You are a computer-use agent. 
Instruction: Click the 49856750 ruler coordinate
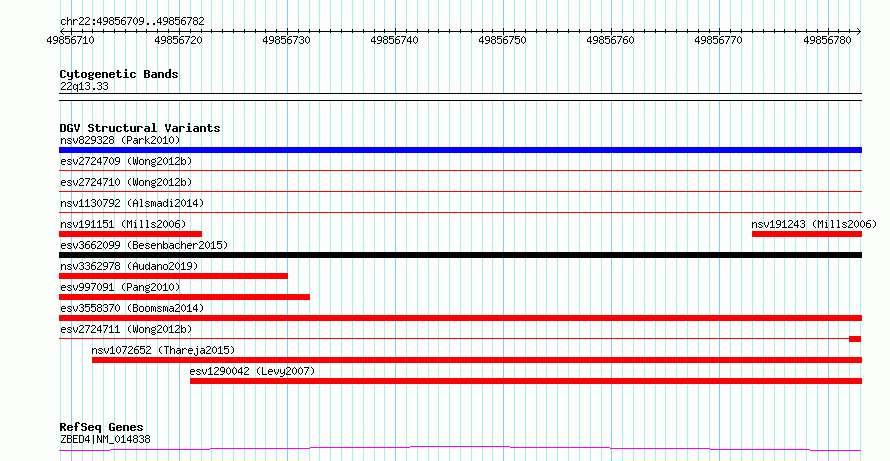502,40
